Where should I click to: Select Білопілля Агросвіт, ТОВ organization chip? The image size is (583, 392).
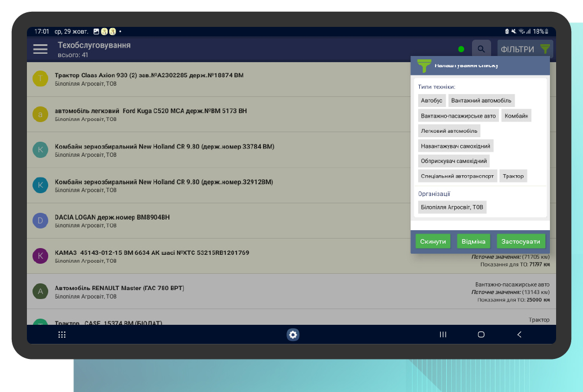pos(452,207)
